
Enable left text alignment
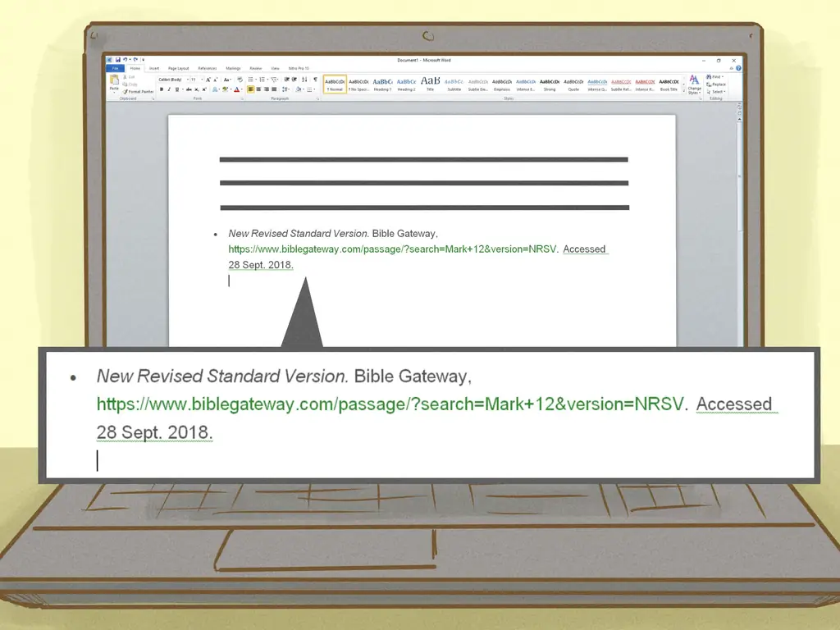[x=250, y=89]
